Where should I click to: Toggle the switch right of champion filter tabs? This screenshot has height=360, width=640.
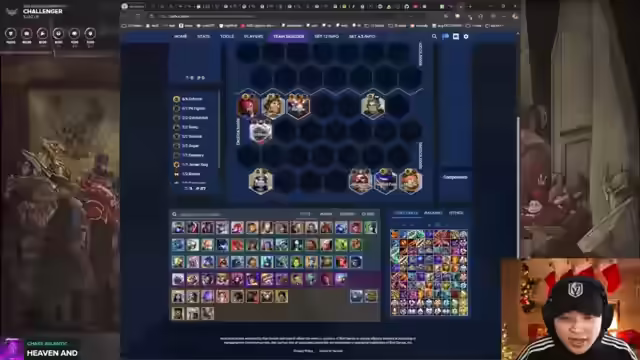(x=368, y=214)
